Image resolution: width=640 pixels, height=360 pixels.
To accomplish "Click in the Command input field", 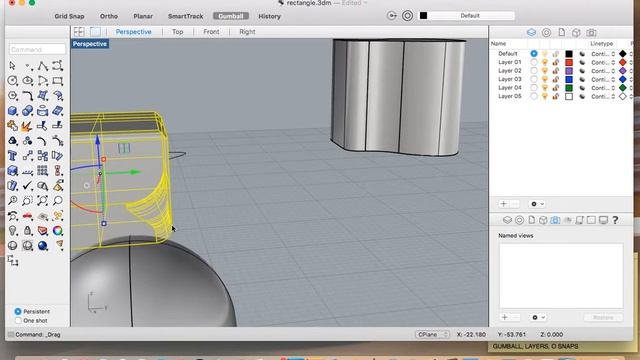I will click(37, 49).
